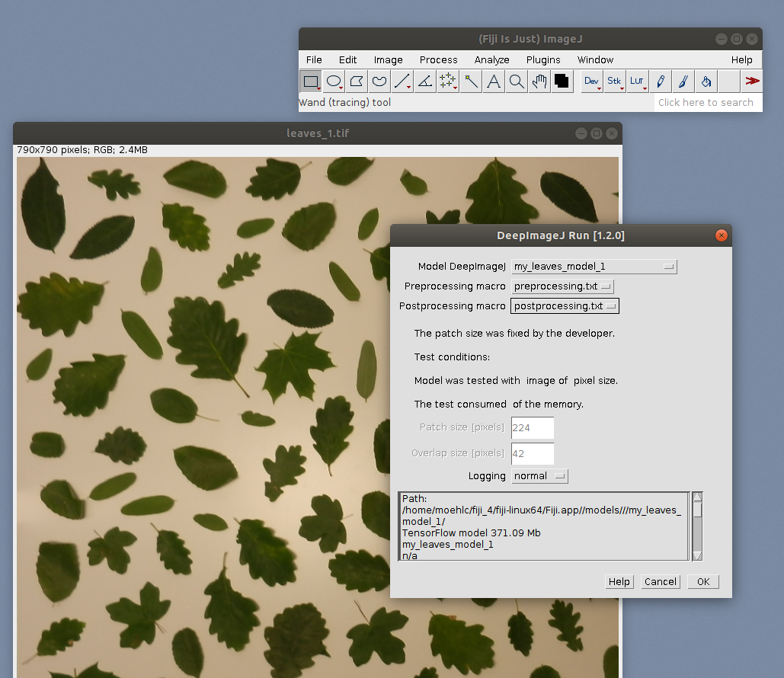The image size is (784, 678).
Task: Activate the Wand tracing tool
Action: [x=471, y=82]
